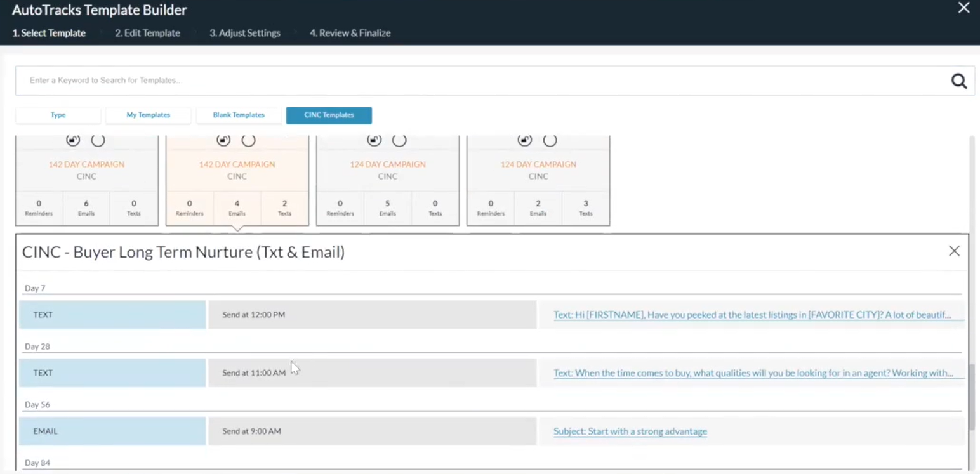This screenshot has height=474, width=980.
Task: Select the CINC Templates filter
Action: (329, 115)
